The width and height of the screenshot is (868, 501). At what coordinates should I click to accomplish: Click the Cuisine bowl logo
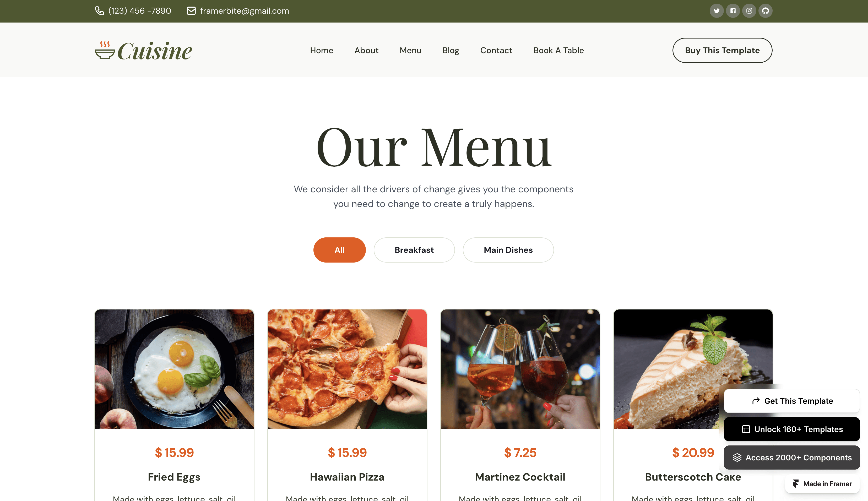143,51
